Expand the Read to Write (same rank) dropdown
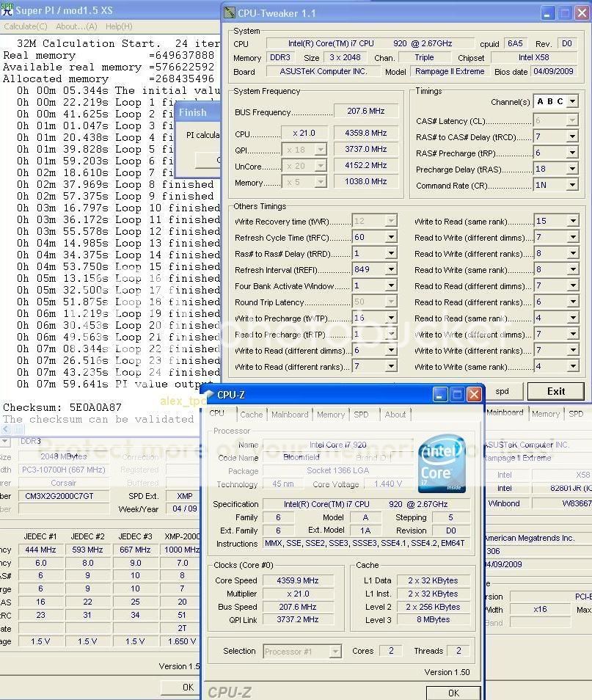592x700 pixels. point(572,269)
